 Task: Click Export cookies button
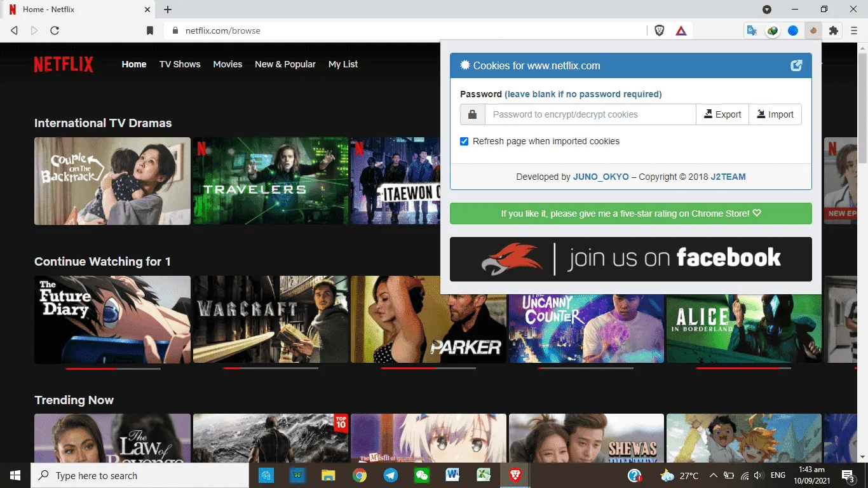tap(722, 114)
